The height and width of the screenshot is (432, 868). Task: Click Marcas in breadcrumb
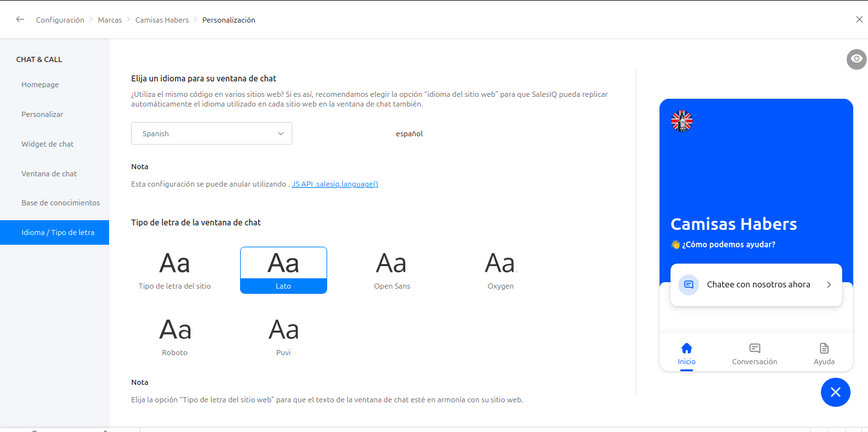click(110, 20)
